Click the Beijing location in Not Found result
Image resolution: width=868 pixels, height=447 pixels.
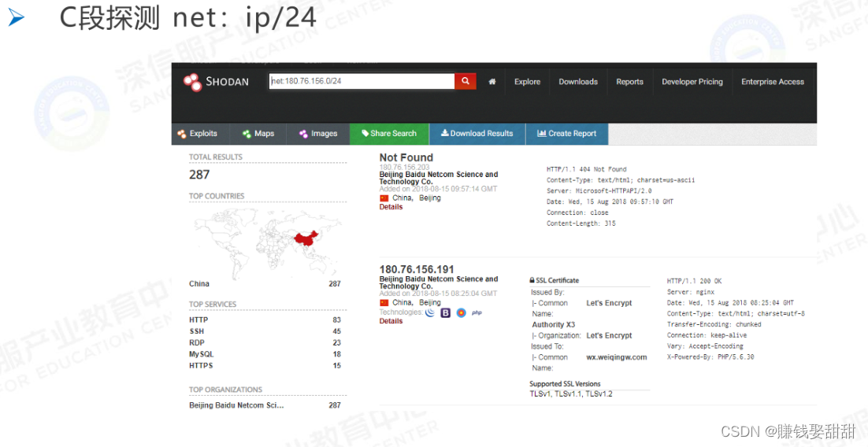(430, 198)
